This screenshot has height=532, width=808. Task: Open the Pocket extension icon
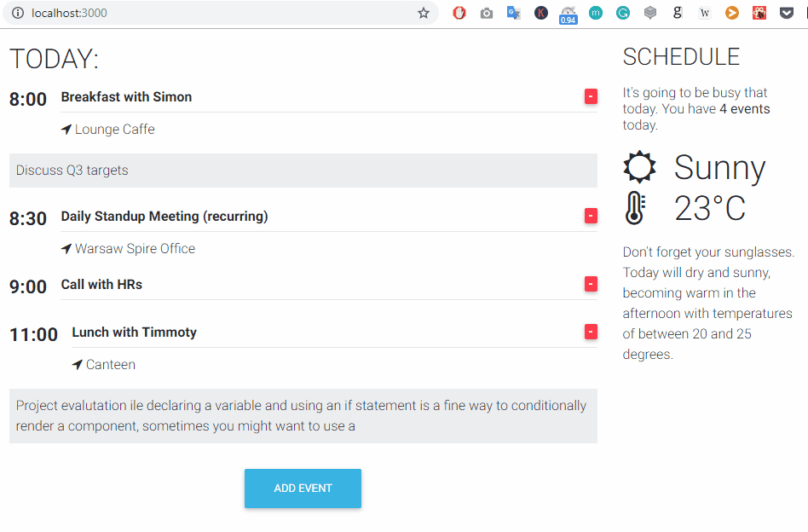[787, 13]
